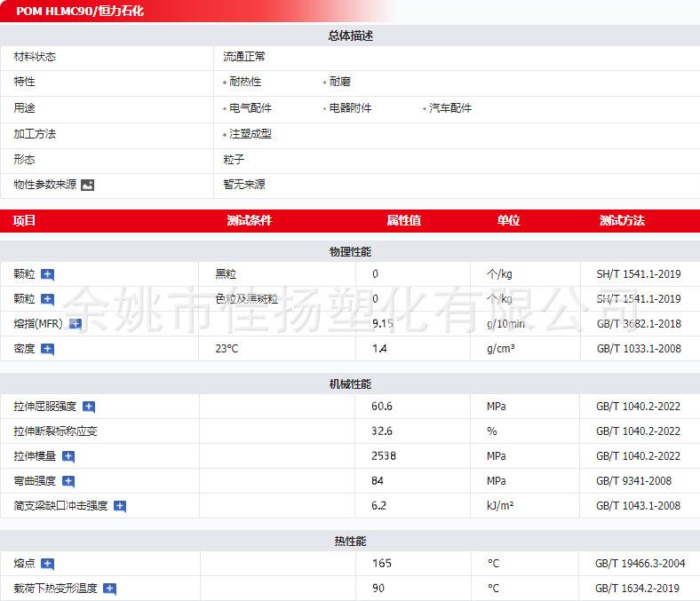Click the image icon beside 物性参数来源
Image resolution: width=700 pixels, height=601 pixels.
pos(87,185)
